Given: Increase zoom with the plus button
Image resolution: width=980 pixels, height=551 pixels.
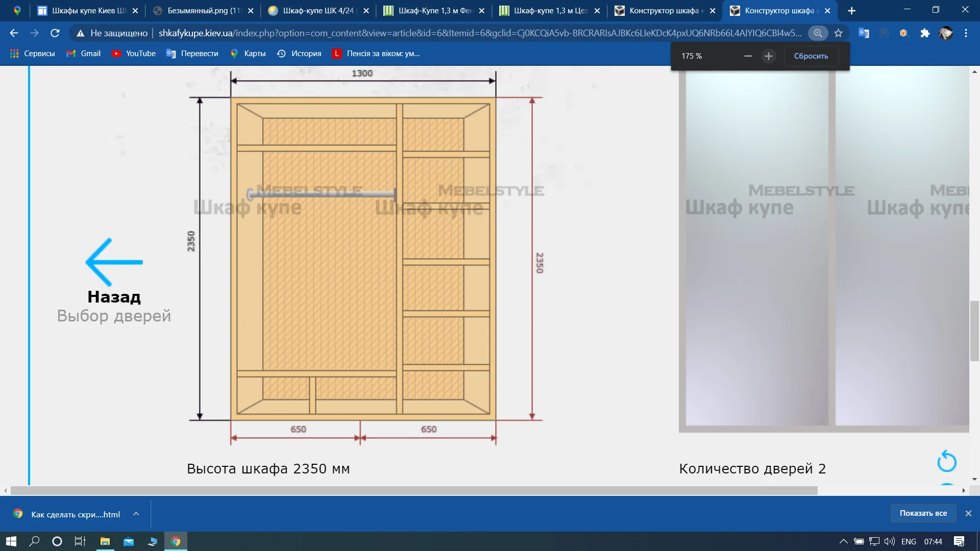Looking at the screenshot, I should (x=769, y=56).
